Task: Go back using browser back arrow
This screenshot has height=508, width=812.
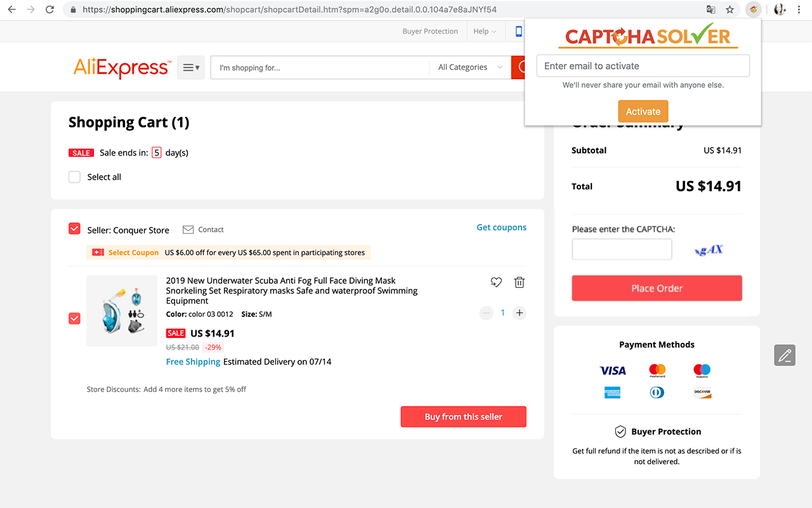Action: coord(11,10)
